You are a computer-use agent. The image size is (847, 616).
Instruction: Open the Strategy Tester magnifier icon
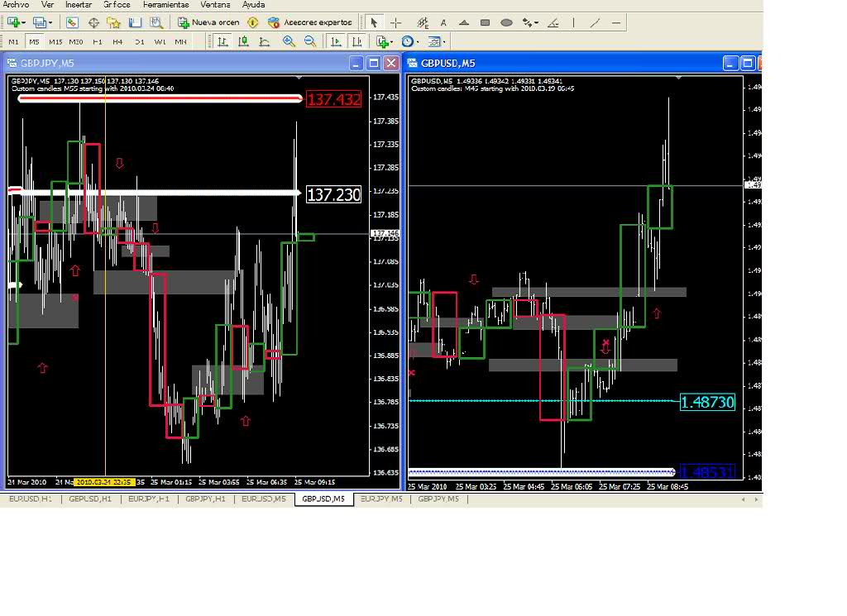[156, 22]
